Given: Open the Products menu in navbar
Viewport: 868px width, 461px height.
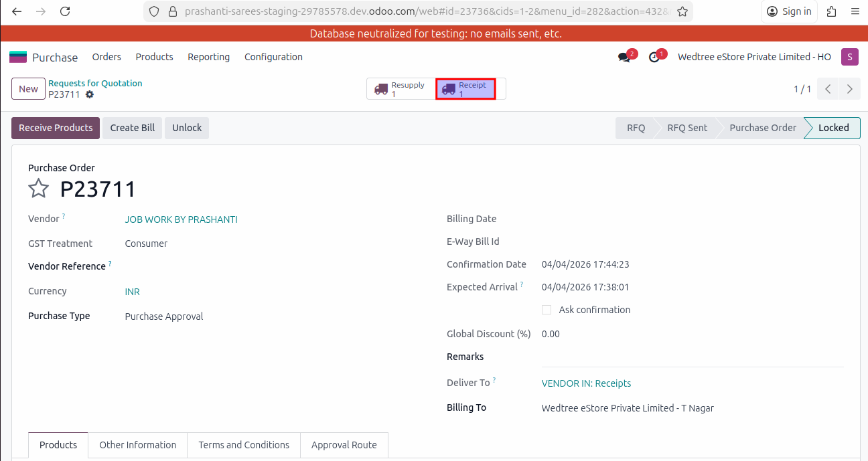Looking at the screenshot, I should pyautogui.click(x=154, y=57).
